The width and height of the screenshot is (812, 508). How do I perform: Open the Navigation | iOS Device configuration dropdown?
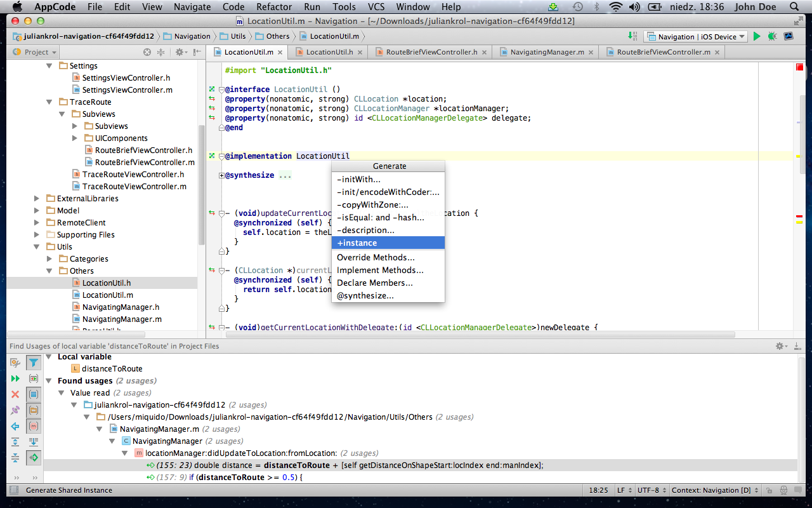pyautogui.click(x=696, y=36)
